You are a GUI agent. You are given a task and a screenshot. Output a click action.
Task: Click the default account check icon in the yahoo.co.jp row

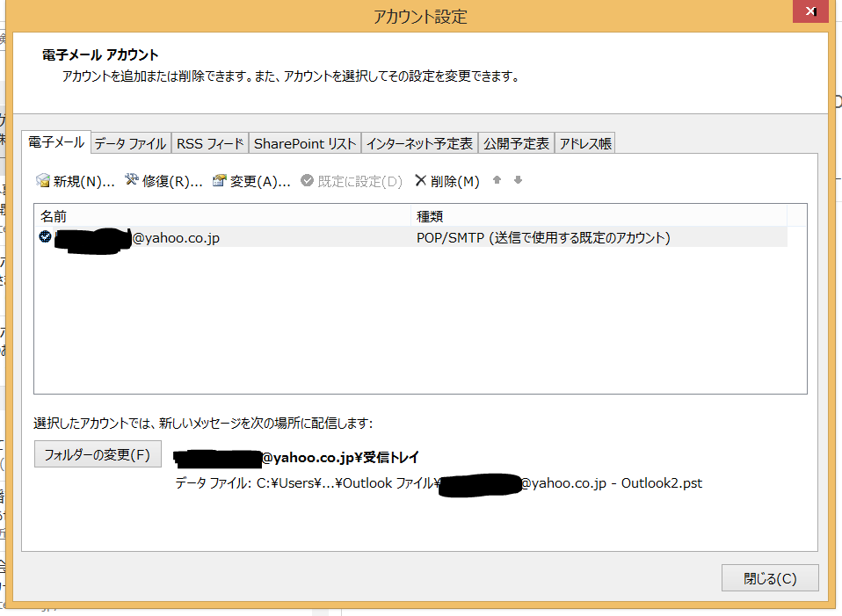click(x=45, y=236)
